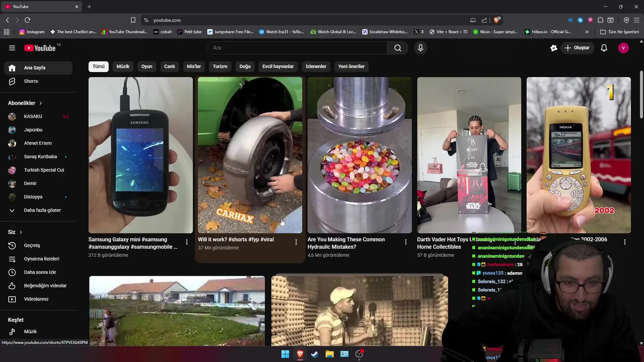Select the Müzik filter chip

123,66
